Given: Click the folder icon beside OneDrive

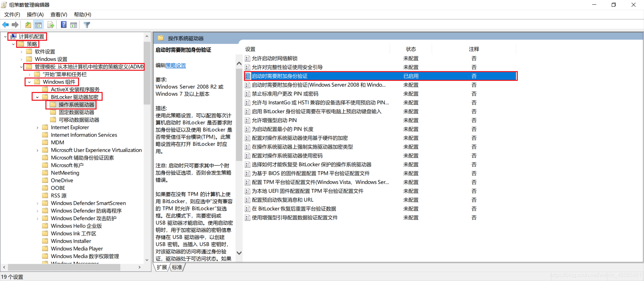Looking at the screenshot, I should 45,180.
